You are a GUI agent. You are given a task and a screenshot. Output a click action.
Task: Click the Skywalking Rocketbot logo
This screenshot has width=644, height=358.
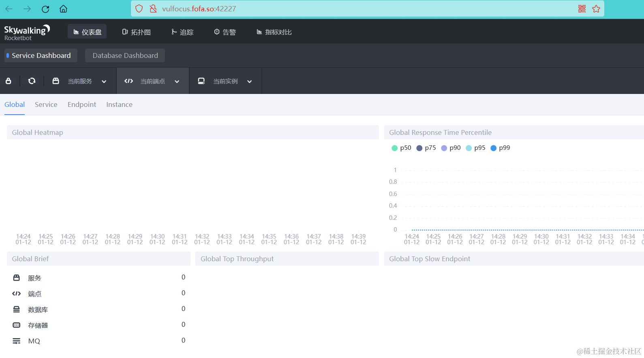click(27, 32)
